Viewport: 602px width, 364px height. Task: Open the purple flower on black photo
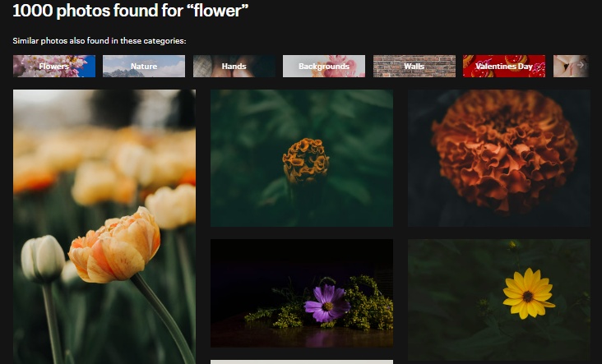point(301,293)
